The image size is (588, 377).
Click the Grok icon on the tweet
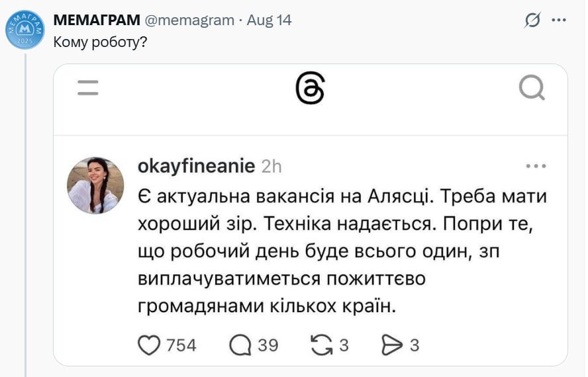coord(532,21)
